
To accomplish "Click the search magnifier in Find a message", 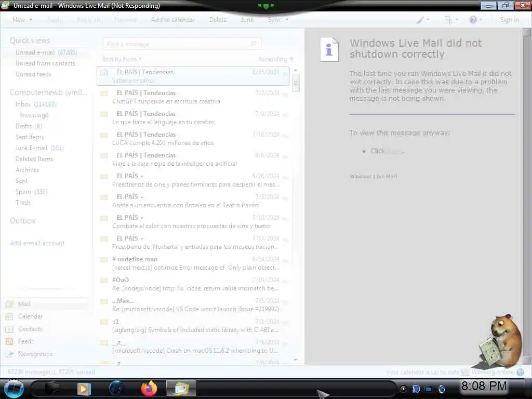I will (254, 44).
